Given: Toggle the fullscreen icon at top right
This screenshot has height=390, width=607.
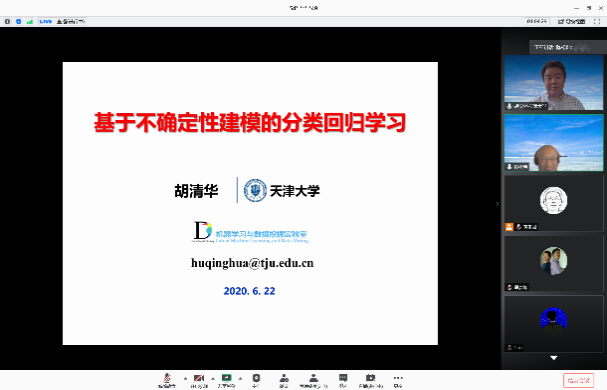Looking at the screenshot, I should point(597,21).
